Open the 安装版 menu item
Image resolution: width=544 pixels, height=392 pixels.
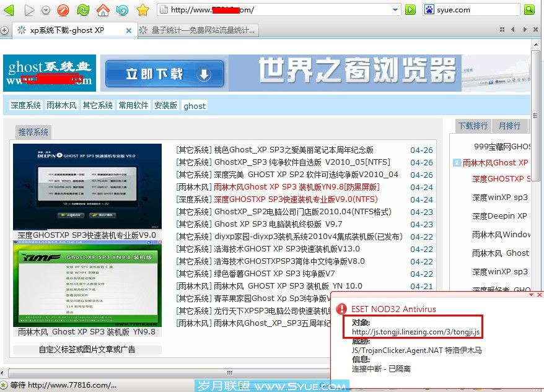(x=165, y=105)
